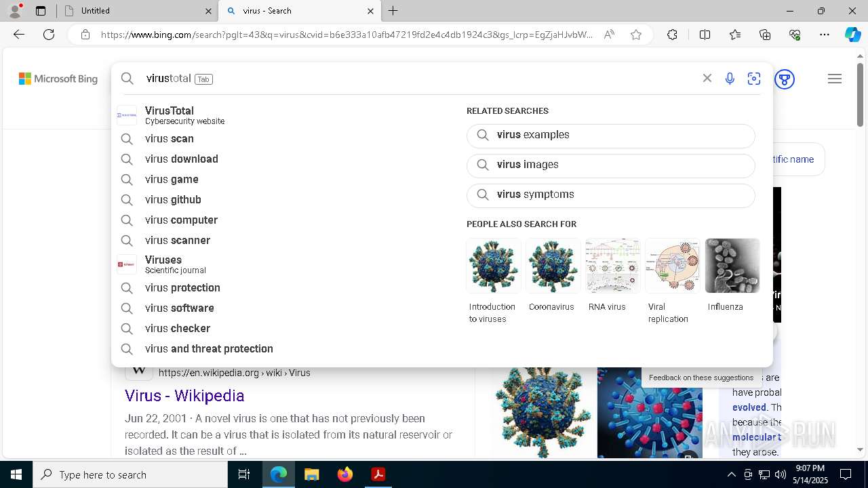Select 'virus checker' suggestion
Image resolution: width=868 pixels, height=488 pixels.
click(x=281, y=328)
